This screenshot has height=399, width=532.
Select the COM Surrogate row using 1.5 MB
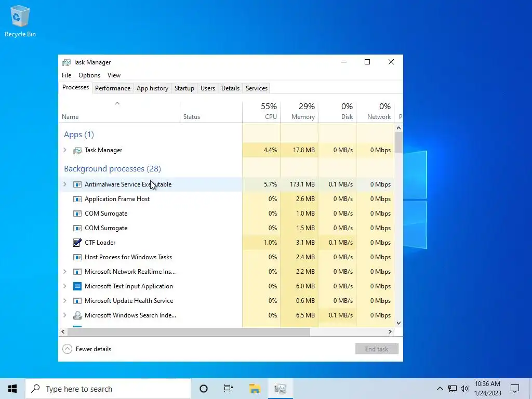227,228
